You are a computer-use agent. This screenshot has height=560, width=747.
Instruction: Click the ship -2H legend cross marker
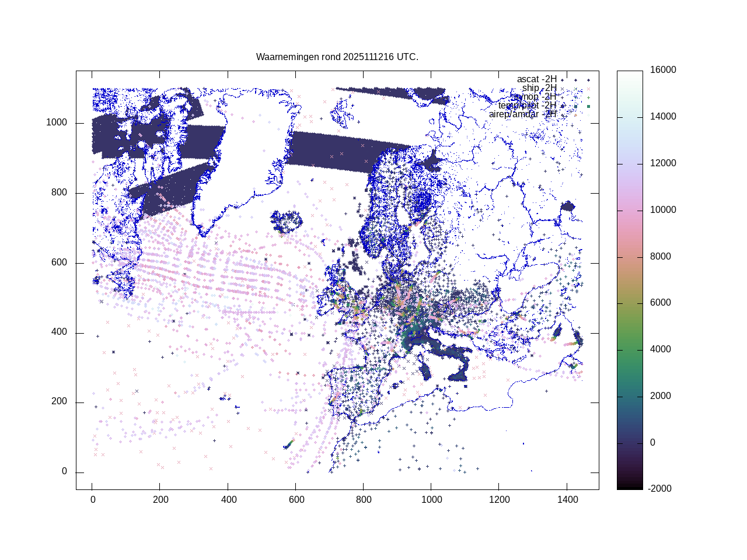(562, 89)
